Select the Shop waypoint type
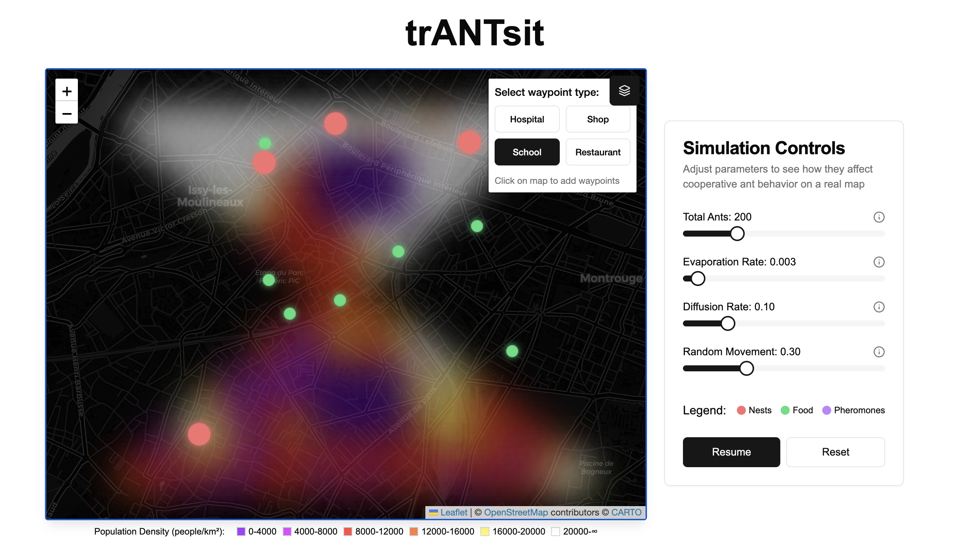The width and height of the screenshot is (978, 560). 597,119
